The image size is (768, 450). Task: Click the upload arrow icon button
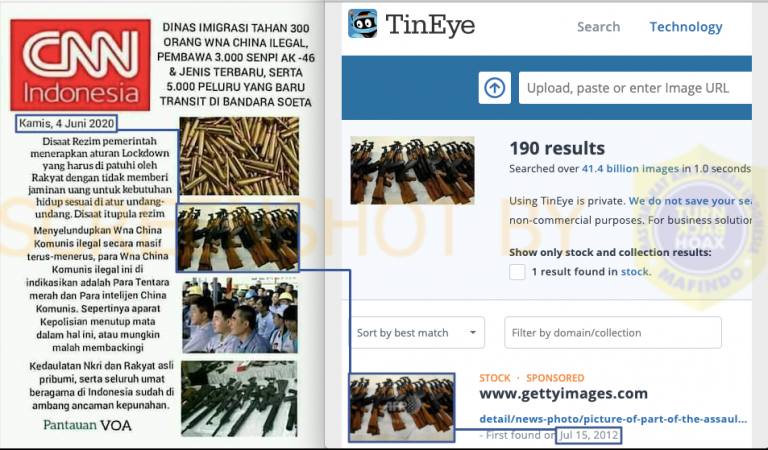coord(494,88)
